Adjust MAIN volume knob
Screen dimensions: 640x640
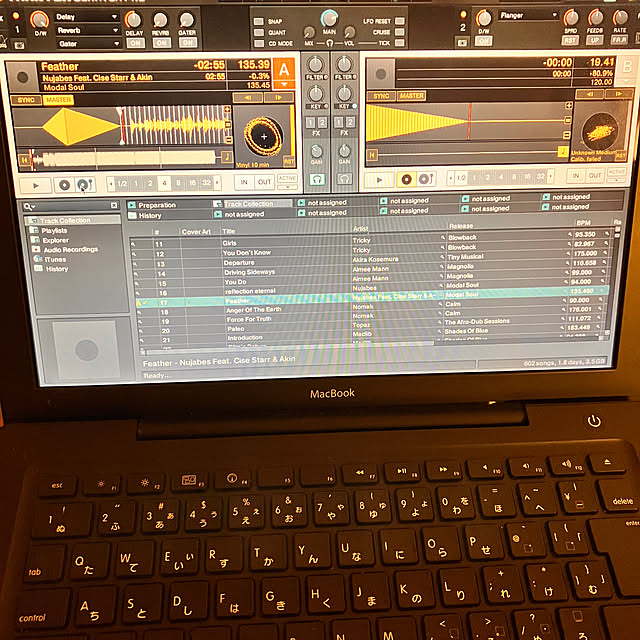pos(329,18)
